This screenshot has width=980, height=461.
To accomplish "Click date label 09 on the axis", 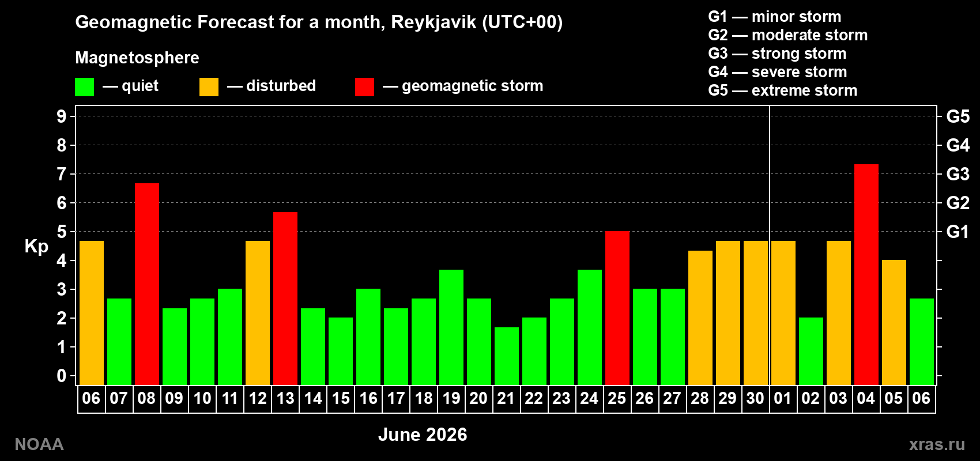I will coord(174,398).
